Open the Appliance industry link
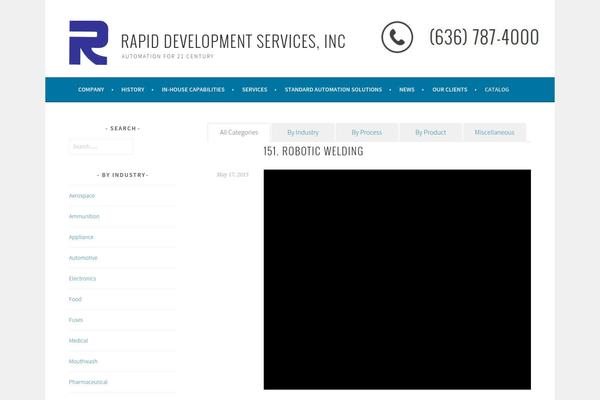The image size is (600, 400). coord(81,237)
